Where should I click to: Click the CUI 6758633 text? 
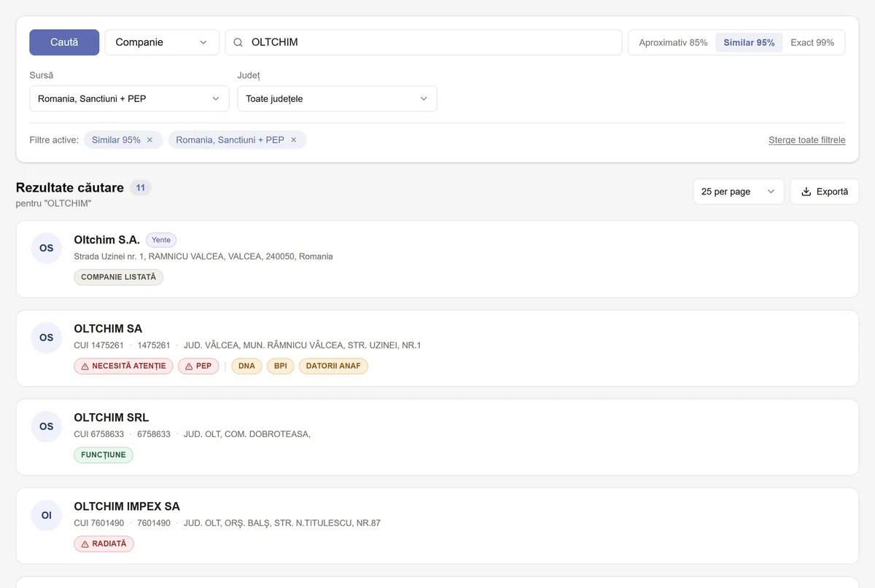click(x=99, y=434)
